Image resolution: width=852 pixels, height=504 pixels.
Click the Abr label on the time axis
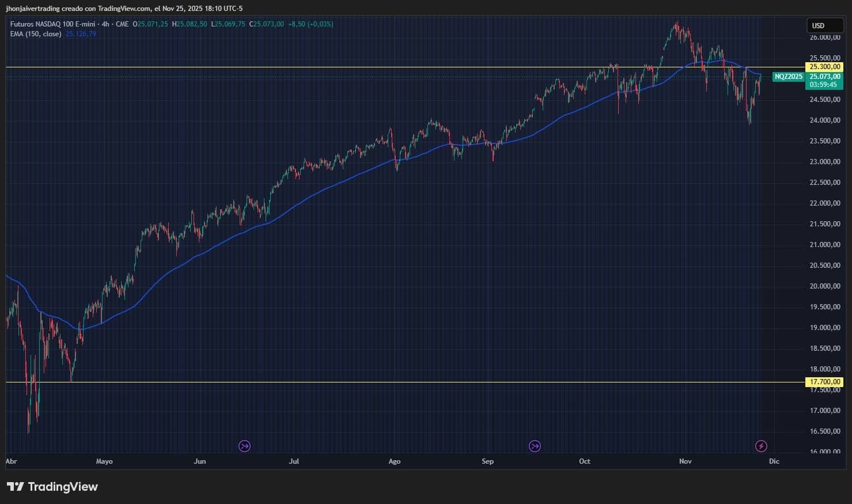click(11, 461)
